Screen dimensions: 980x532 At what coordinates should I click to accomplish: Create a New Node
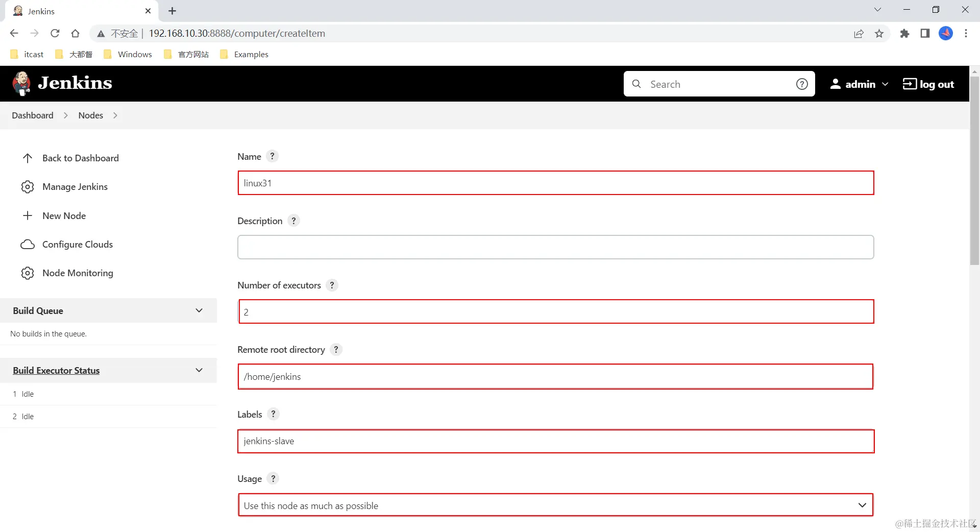(53, 215)
